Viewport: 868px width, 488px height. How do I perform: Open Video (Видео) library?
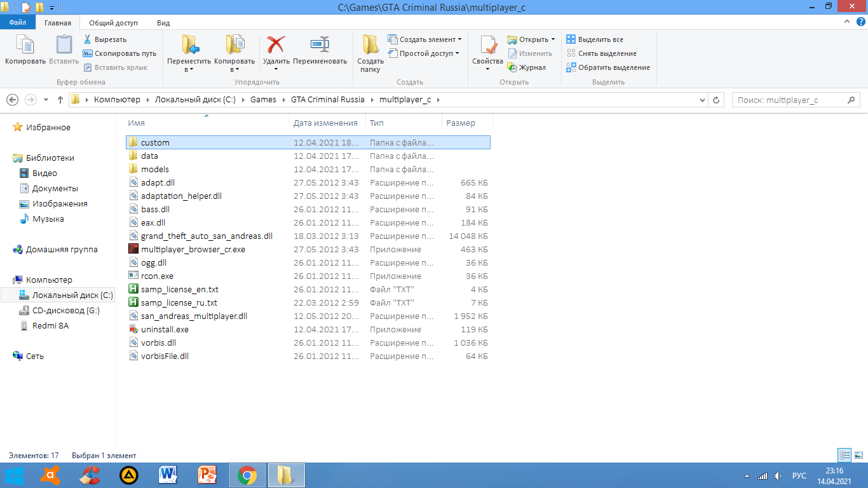(x=38, y=173)
